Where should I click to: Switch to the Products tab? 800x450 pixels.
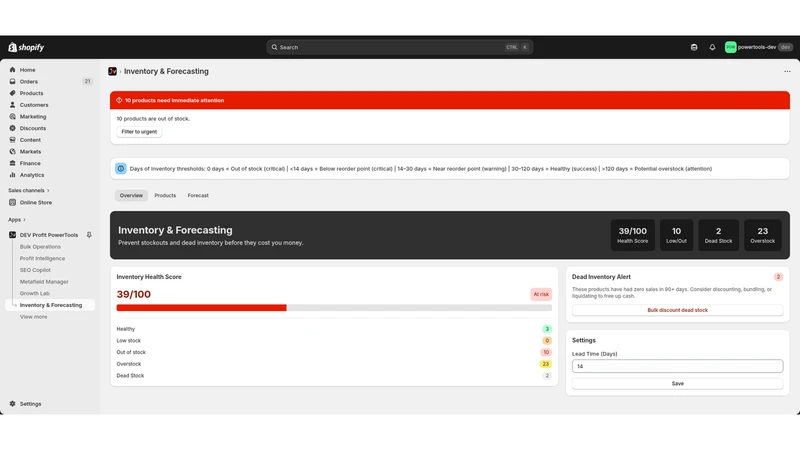[x=165, y=195]
